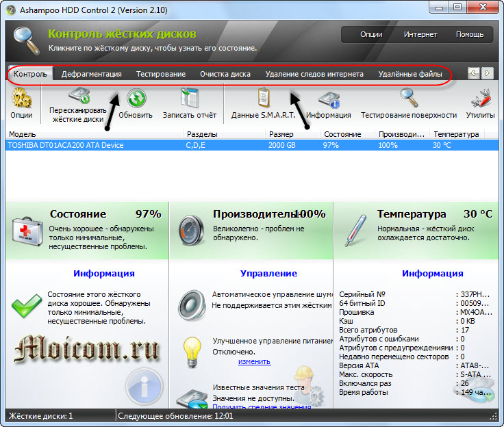The height and width of the screenshot is (427, 504).
Task: Click Записать отчёт report icon
Action: 190,98
